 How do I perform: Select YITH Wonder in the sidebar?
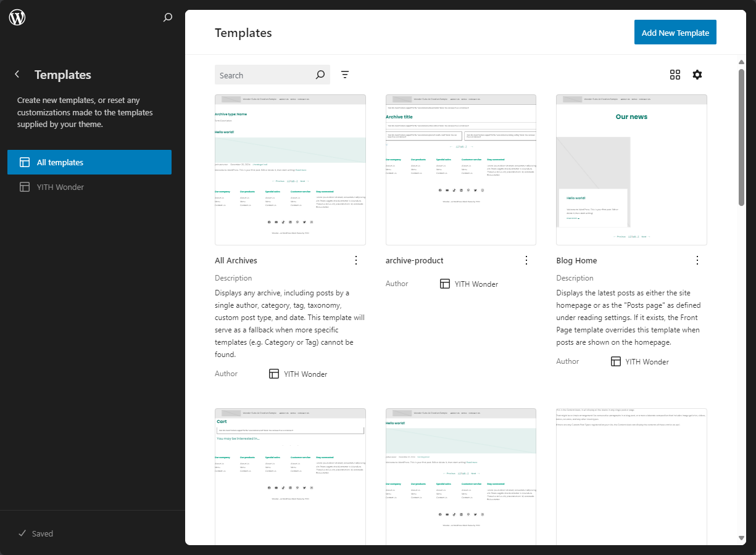89,187
